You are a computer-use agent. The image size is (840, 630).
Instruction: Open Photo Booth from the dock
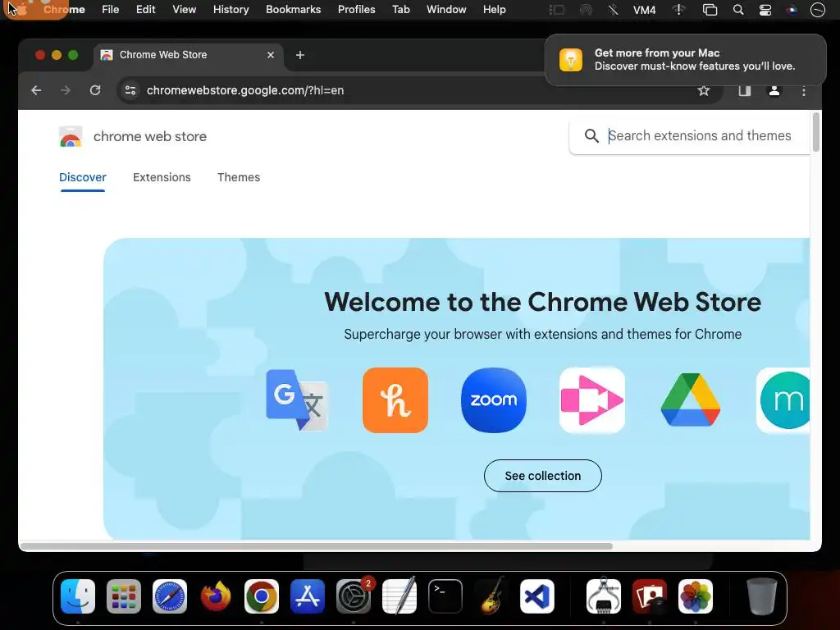pyautogui.click(x=650, y=596)
